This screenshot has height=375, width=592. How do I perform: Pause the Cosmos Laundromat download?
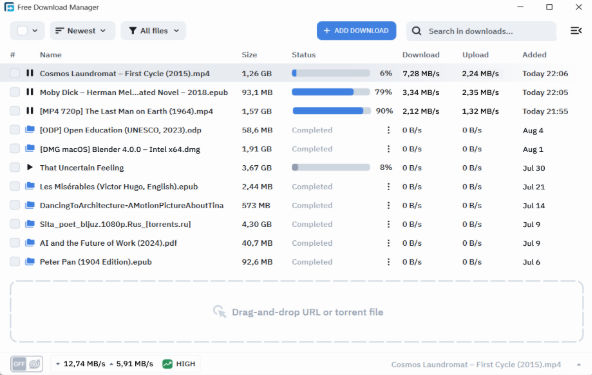pyautogui.click(x=30, y=73)
